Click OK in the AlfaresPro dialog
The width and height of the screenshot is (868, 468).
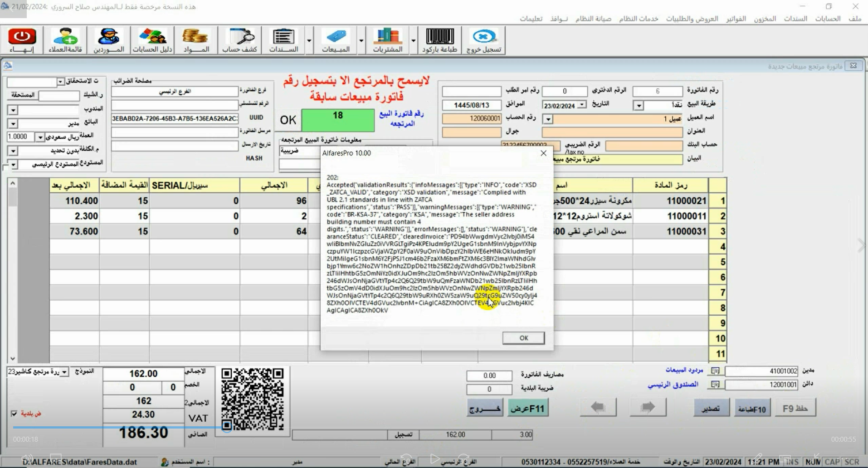[x=523, y=338]
